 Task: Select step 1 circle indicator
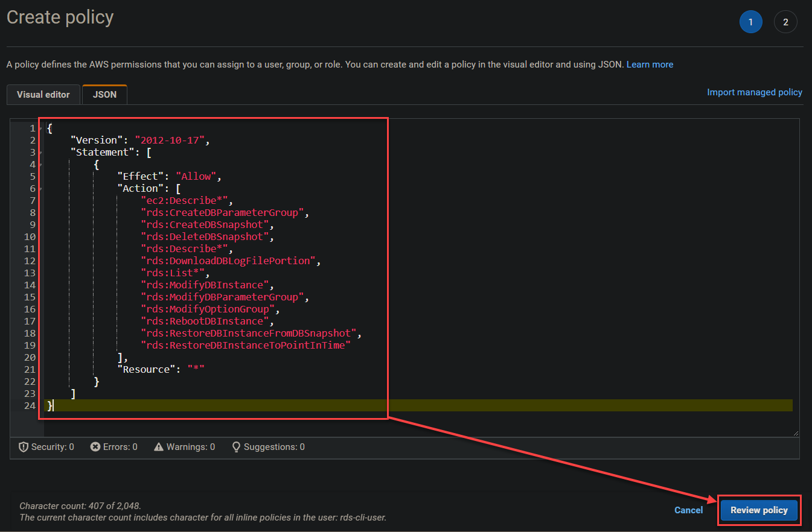coord(750,22)
